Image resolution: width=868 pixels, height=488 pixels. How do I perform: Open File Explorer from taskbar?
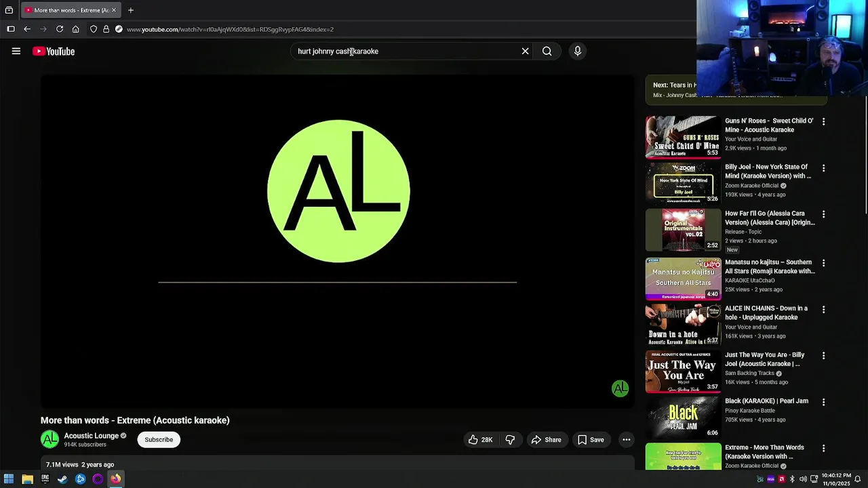click(x=27, y=479)
